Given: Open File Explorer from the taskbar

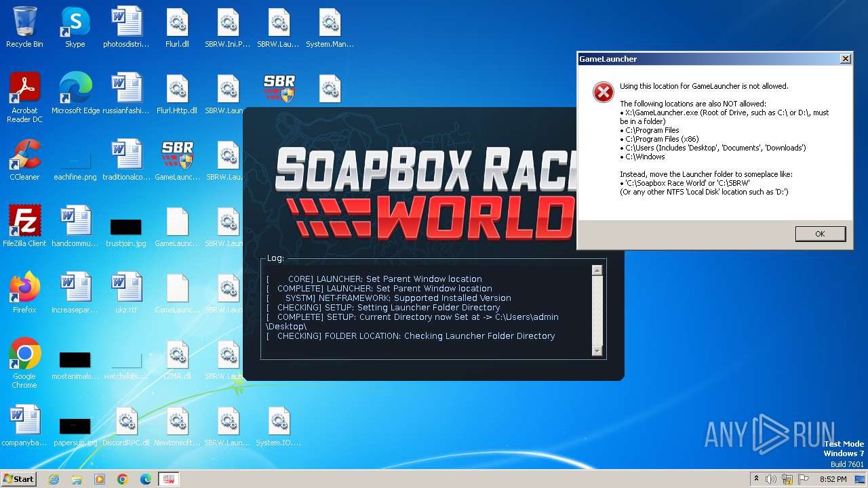Looking at the screenshot, I should click(77, 479).
